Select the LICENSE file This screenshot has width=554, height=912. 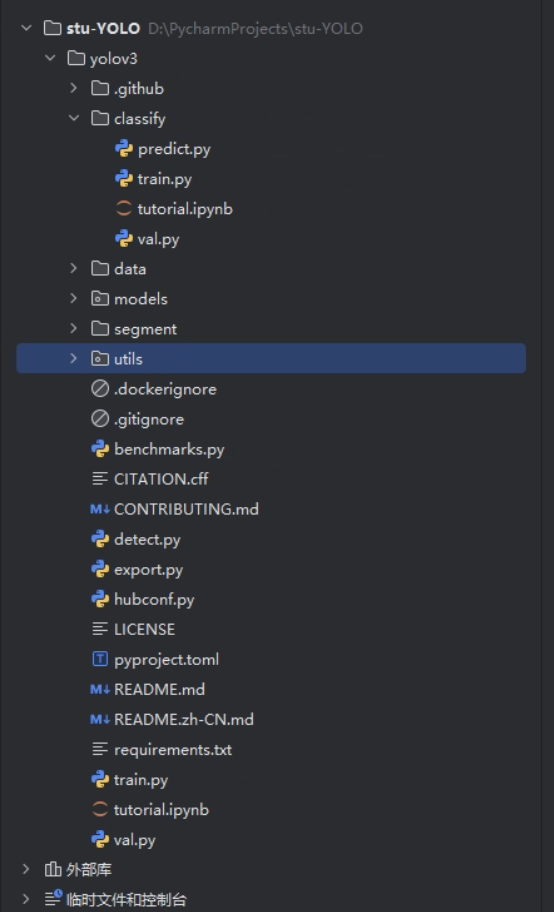[144, 629]
